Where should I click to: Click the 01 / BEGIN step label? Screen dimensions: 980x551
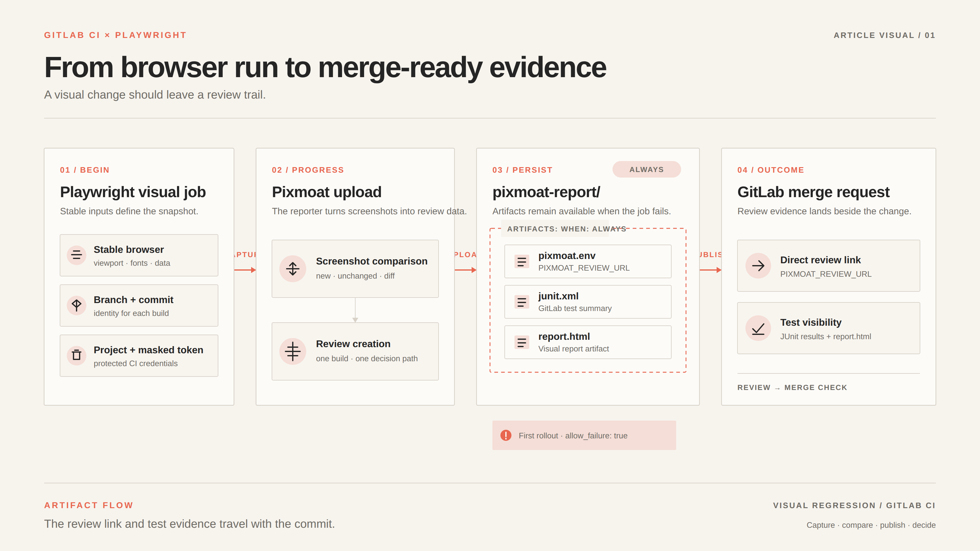(x=85, y=170)
